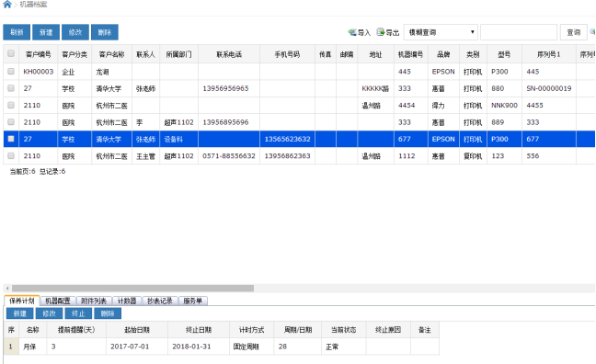Screen dimensions: 596x364
Task: Select the KH00003 customer number cell
Action: point(39,72)
